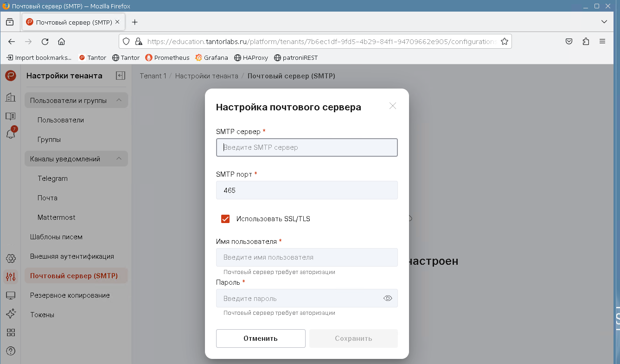
Task: Collapse the Пользователи и группы section
Action: click(119, 101)
